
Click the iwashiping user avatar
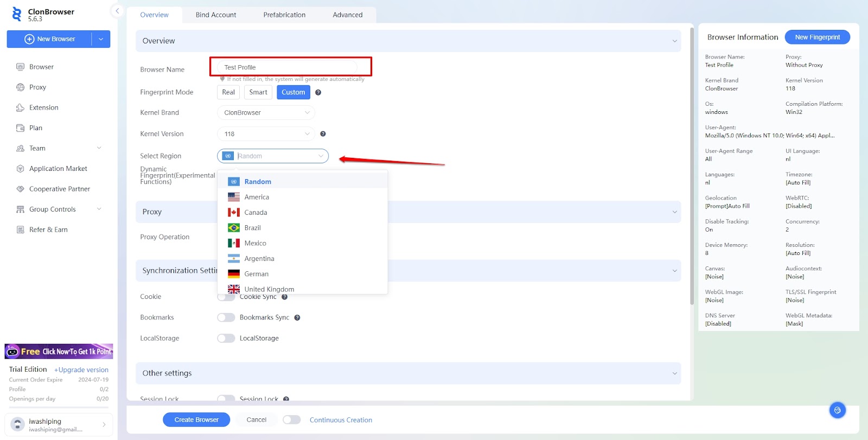pos(17,424)
